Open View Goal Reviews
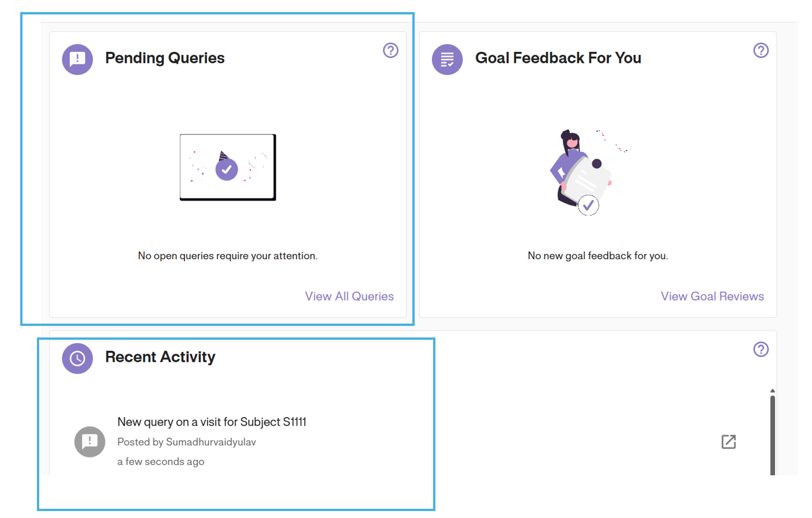This screenshot has width=812, height=518. pos(712,296)
